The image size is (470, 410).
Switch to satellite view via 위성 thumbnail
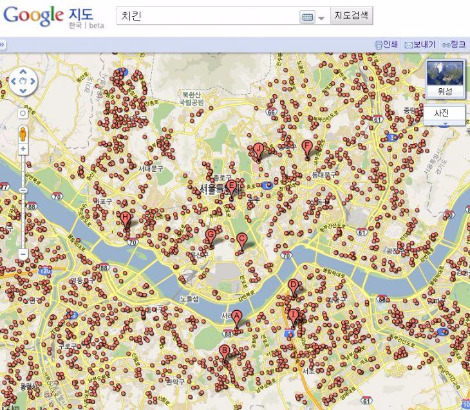coord(445,79)
